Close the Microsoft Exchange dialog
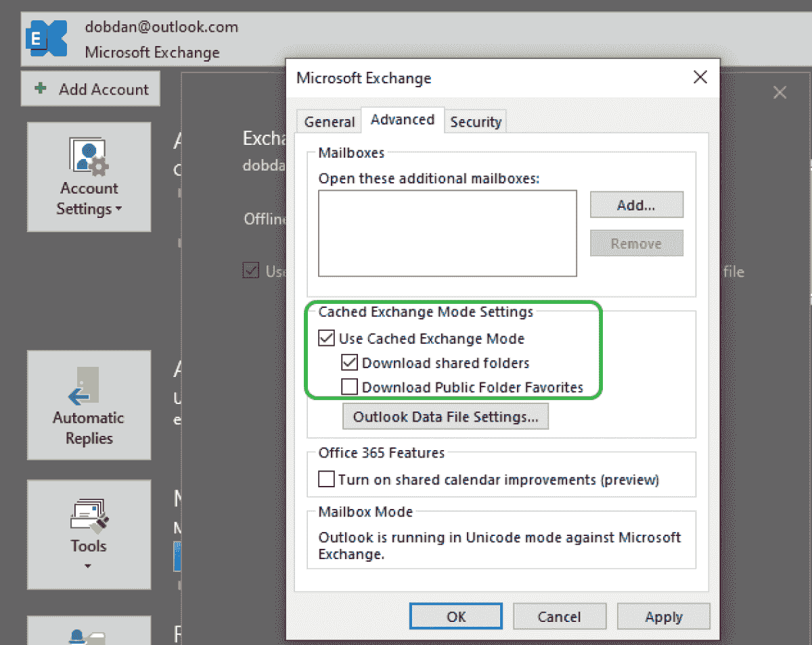Image resolution: width=812 pixels, height=645 pixels. point(700,77)
